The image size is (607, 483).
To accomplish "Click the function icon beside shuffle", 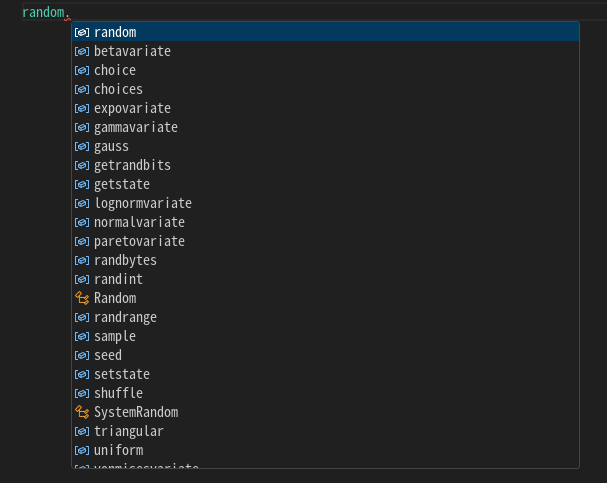I will 82,393.
